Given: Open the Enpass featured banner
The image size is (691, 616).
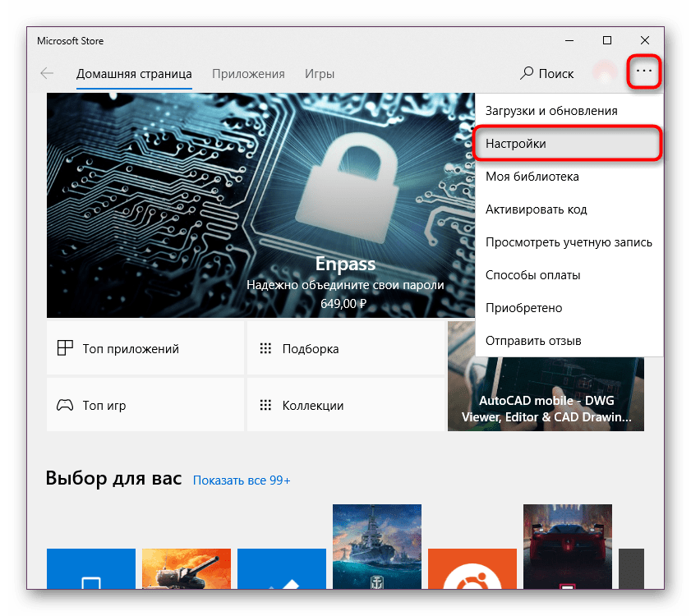Looking at the screenshot, I should (x=261, y=205).
